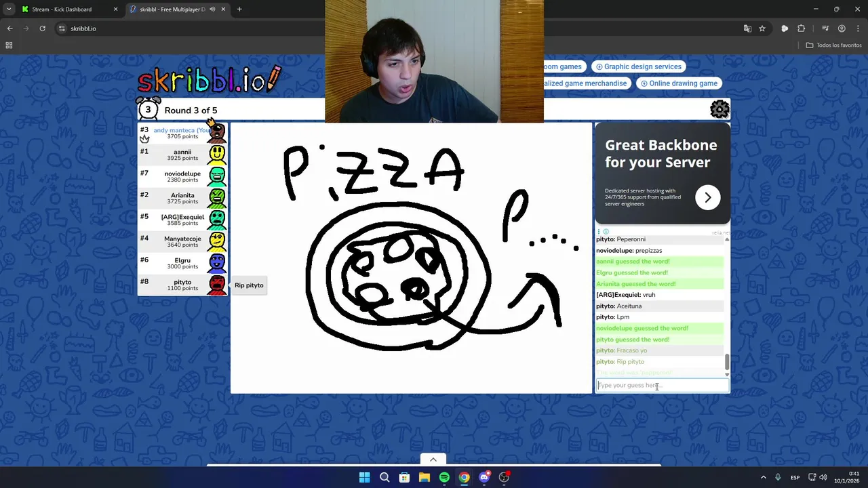This screenshot has height=488, width=868.
Task: Click the ESP language indicator
Action: (795, 477)
